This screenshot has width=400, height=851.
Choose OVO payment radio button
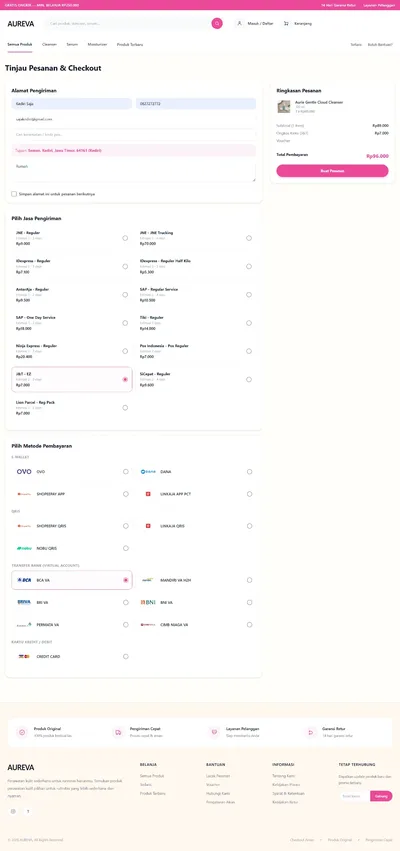click(126, 472)
